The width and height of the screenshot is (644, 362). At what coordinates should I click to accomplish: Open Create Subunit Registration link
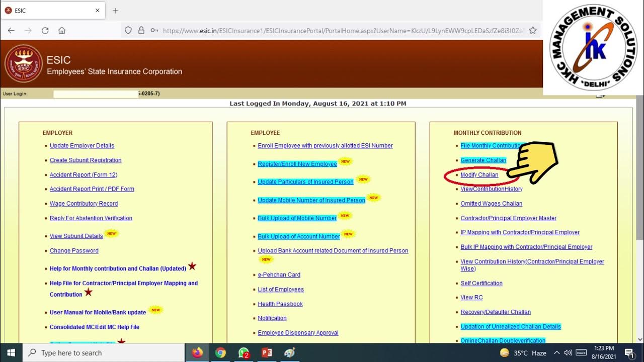(x=86, y=160)
